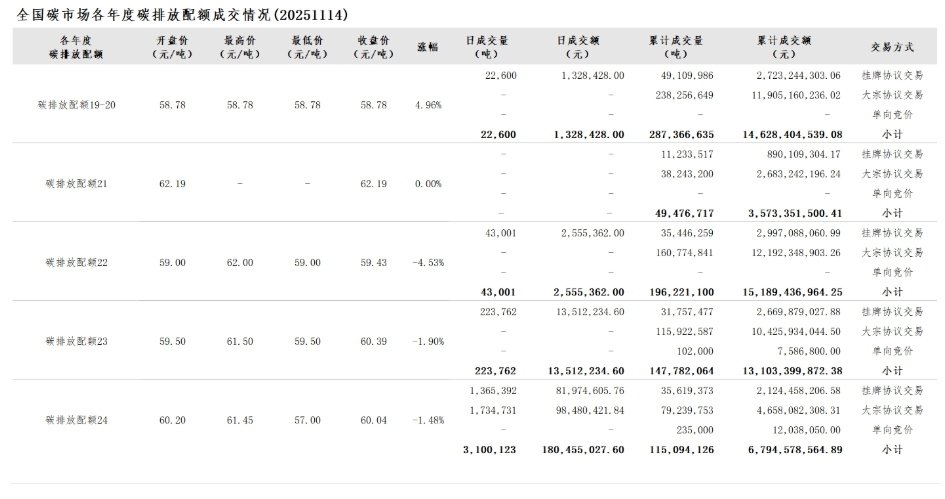This screenshot has height=499, width=945.
Task: Click the 交易方式 column header
Action: coord(893,47)
